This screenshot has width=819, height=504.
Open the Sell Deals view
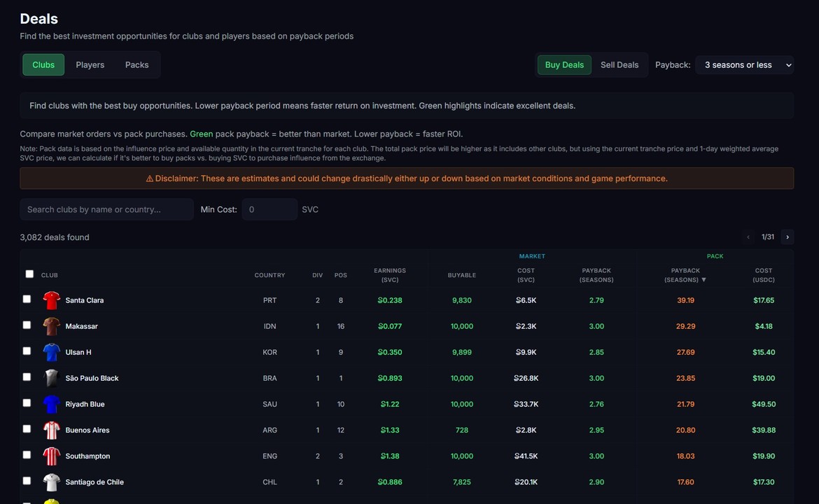point(619,64)
